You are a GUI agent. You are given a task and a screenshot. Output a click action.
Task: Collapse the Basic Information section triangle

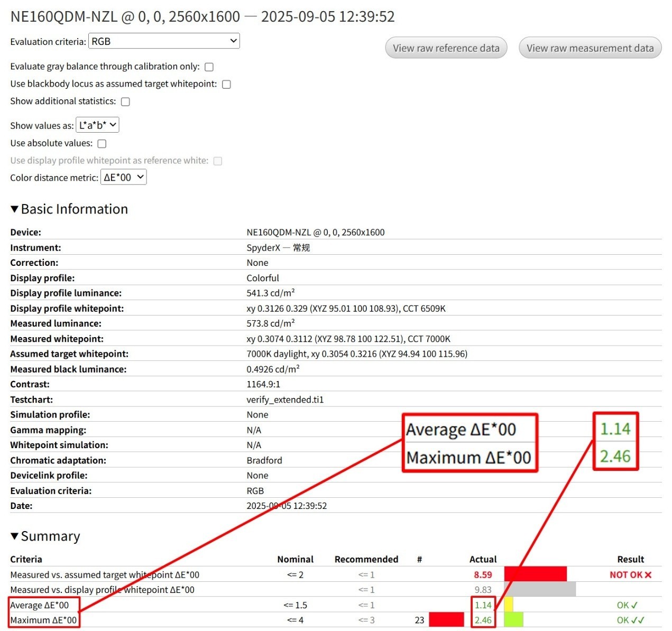pyautogui.click(x=15, y=209)
